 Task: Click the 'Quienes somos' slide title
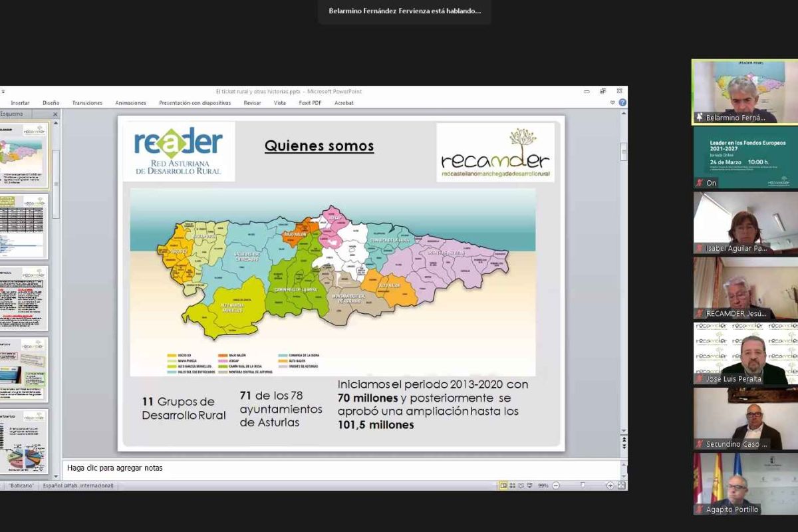319,146
